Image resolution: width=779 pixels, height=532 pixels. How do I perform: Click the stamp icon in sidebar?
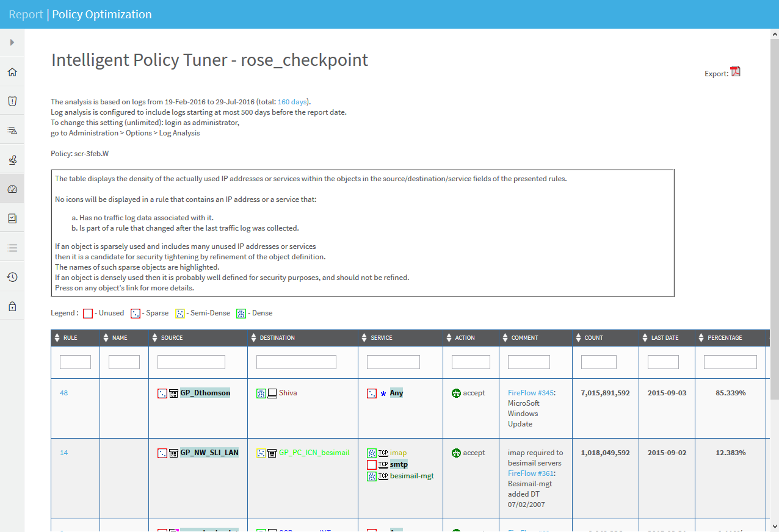(x=12, y=160)
